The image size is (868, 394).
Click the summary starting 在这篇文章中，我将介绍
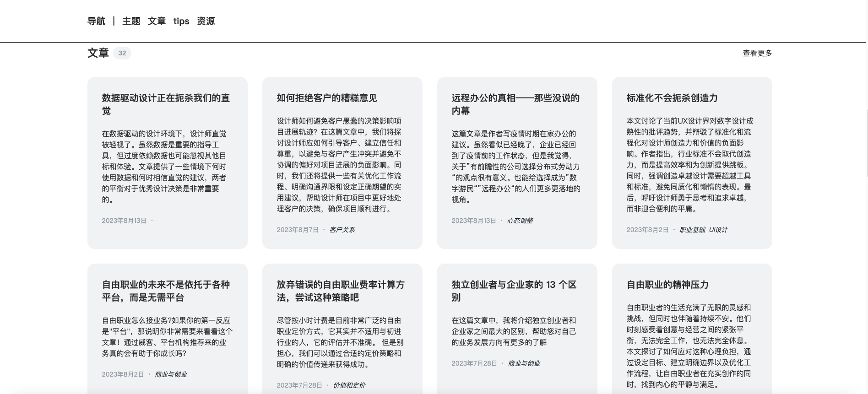[514, 331]
